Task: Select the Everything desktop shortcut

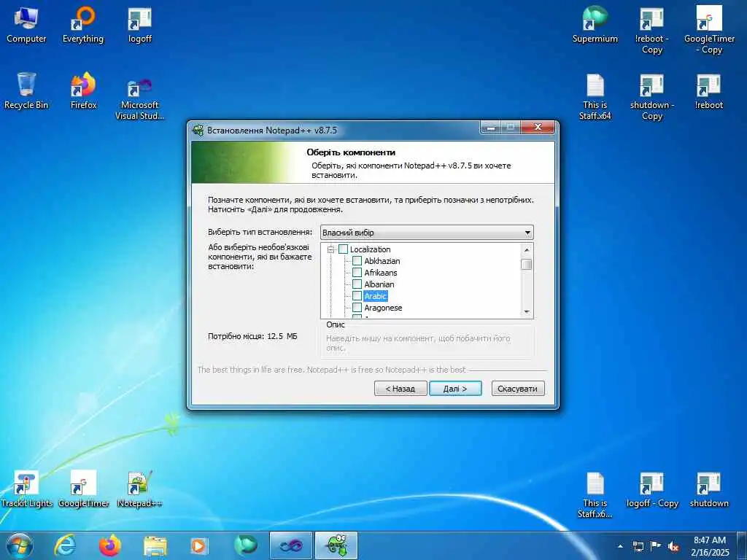Action: [83, 26]
